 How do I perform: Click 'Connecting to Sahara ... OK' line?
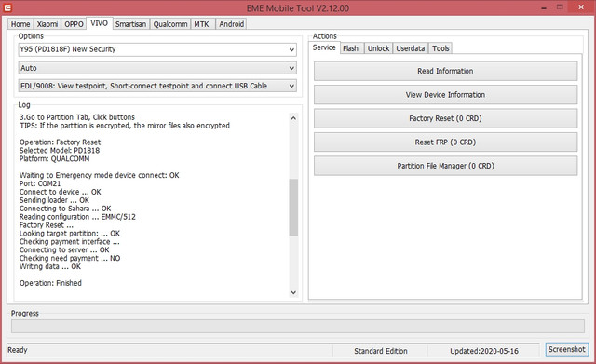coord(65,209)
